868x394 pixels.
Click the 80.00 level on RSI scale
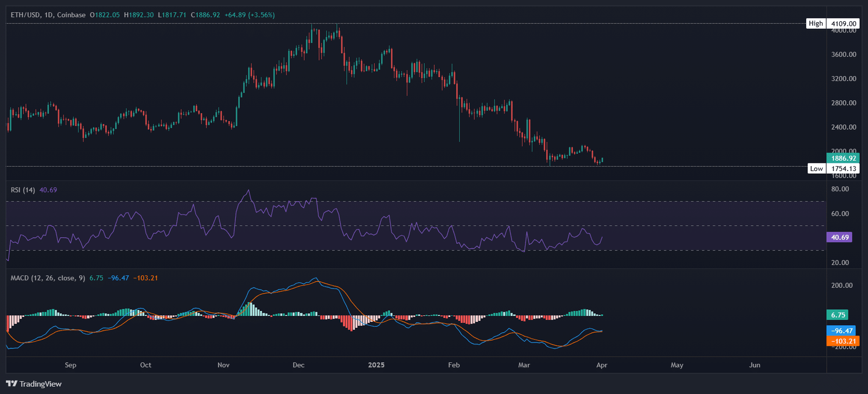coord(840,189)
